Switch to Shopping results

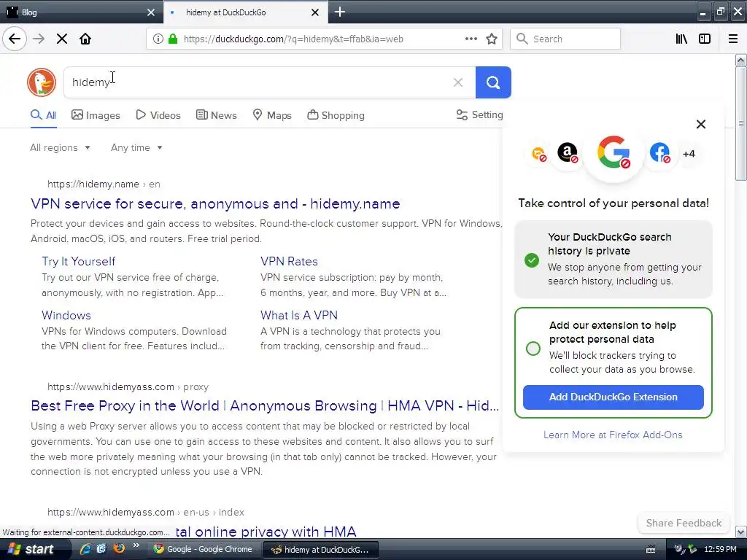click(x=336, y=115)
